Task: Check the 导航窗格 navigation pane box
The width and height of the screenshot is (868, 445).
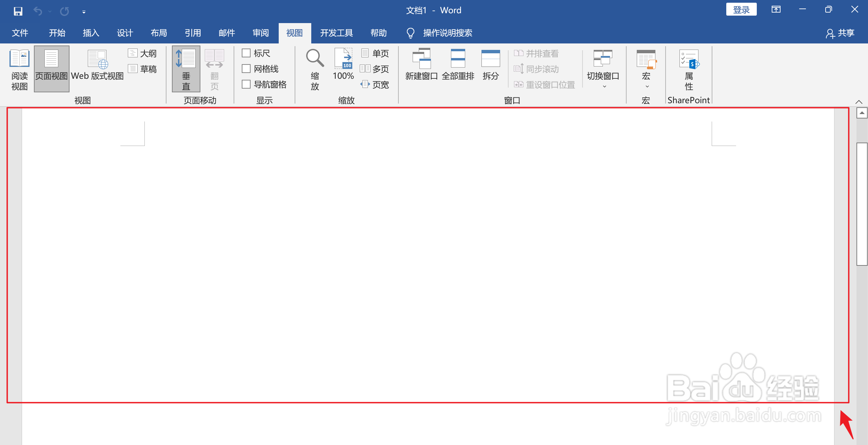Action: click(x=246, y=85)
